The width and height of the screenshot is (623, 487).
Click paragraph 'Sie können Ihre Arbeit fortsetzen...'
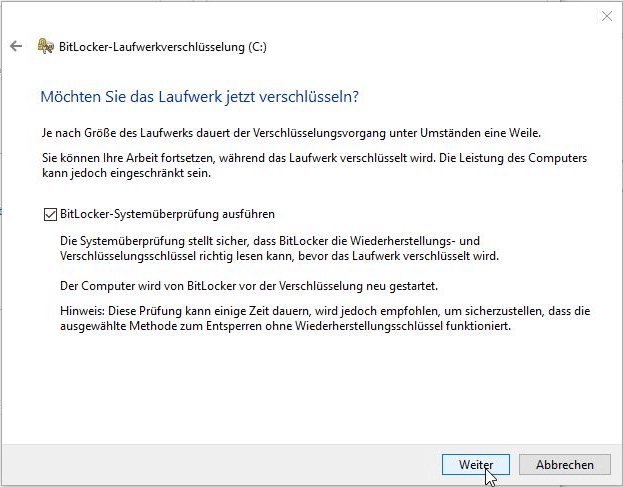tap(314, 165)
